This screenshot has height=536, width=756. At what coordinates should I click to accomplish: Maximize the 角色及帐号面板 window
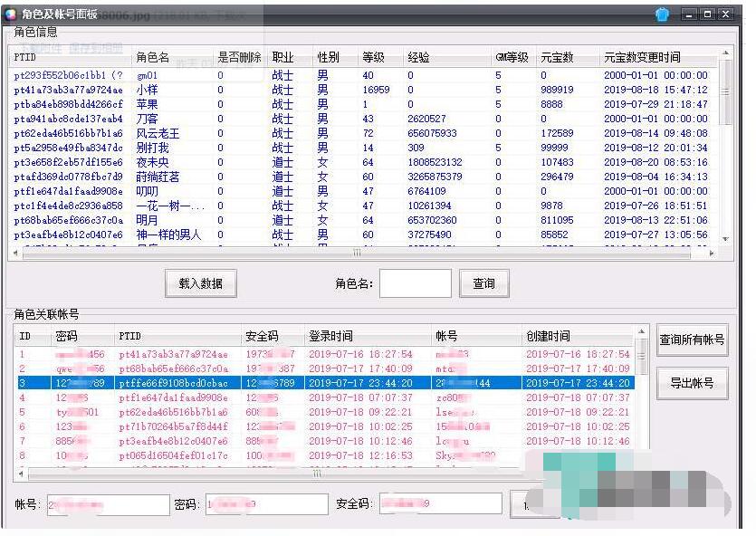tap(707, 15)
